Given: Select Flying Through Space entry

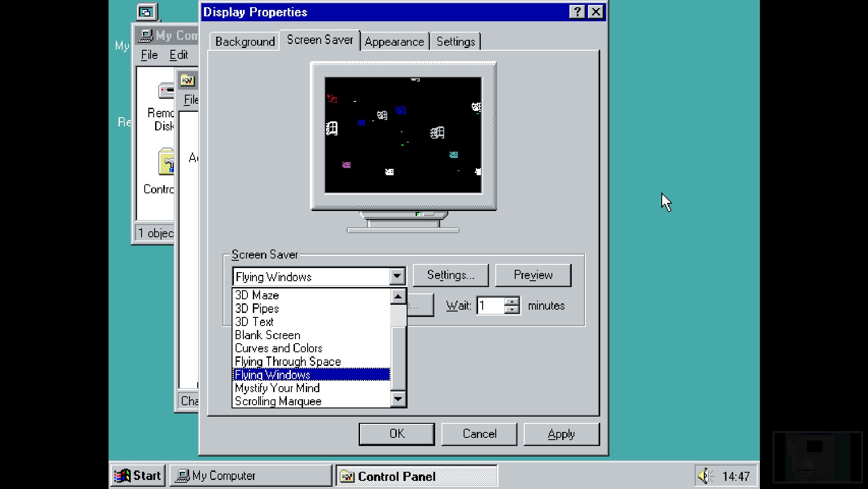Looking at the screenshot, I should tap(311, 362).
